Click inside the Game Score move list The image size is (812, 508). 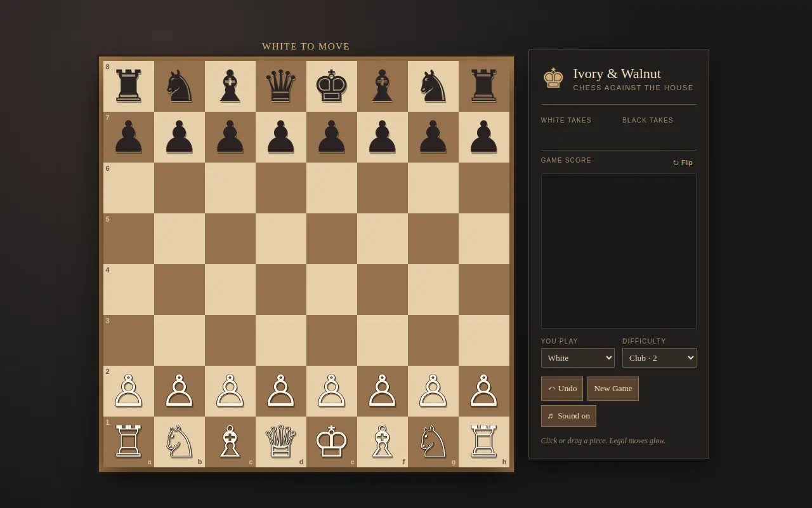pos(619,251)
